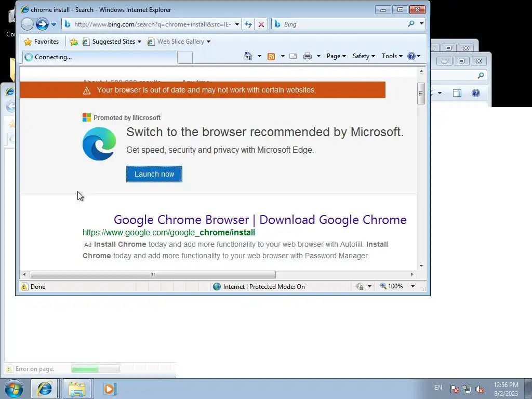Click the refresh page icon
The height and width of the screenshot is (399, 532).
pos(248,24)
